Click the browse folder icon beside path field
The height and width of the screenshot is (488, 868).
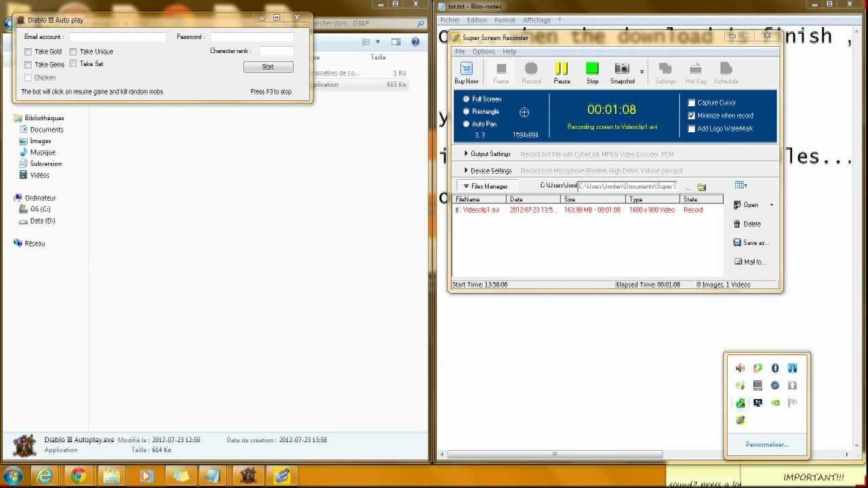click(701, 186)
